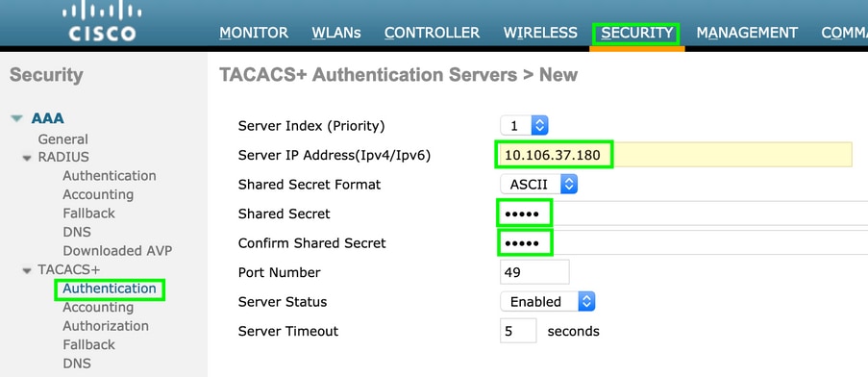The height and width of the screenshot is (377, 868).
Task: Click into the Port Number field
Action: tap(534, 272)
